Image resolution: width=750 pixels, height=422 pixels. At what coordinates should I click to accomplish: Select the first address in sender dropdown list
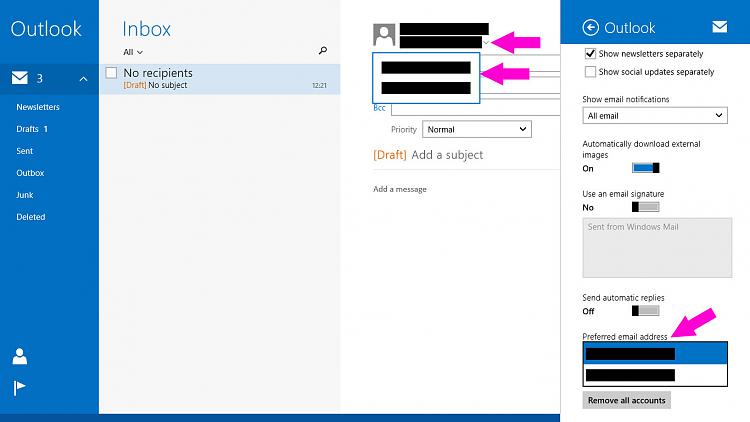[x=426, y=67]
